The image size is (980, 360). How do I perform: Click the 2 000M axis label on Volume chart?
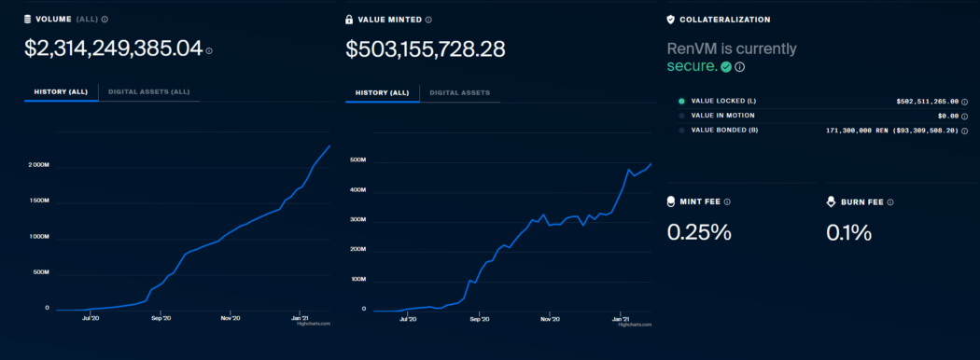[x=39, y=165]
